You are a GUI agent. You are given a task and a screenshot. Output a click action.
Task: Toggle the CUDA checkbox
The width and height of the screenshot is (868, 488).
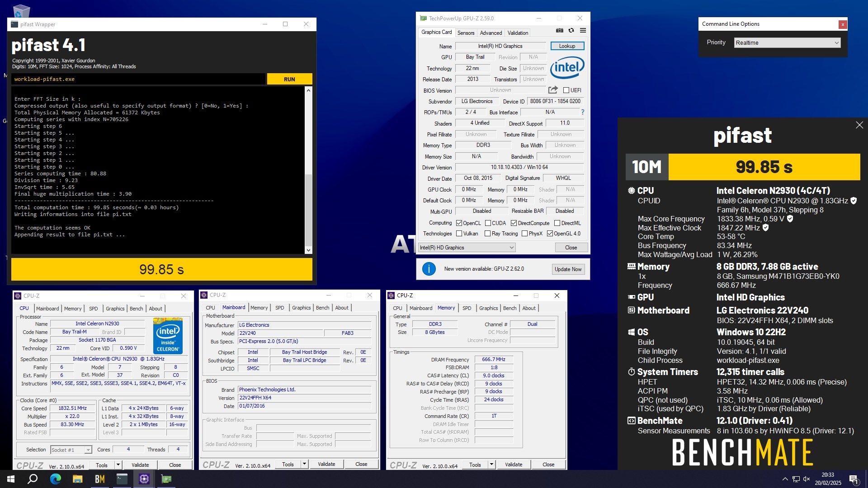point(488,223)
